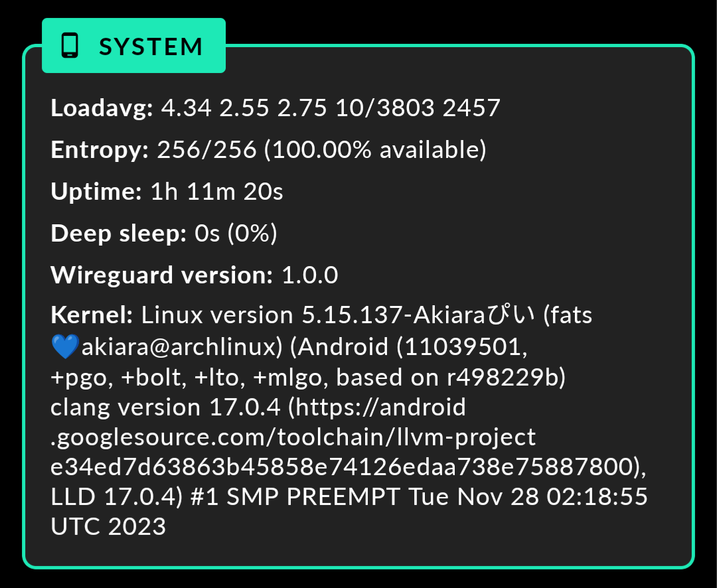Click the Kernel label
717x588 pixels.
92,315
